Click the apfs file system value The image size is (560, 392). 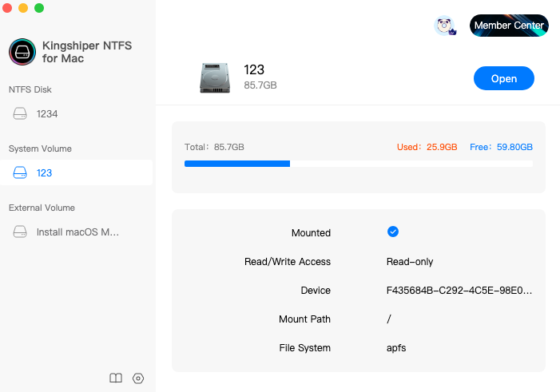(x=396, y=348)
